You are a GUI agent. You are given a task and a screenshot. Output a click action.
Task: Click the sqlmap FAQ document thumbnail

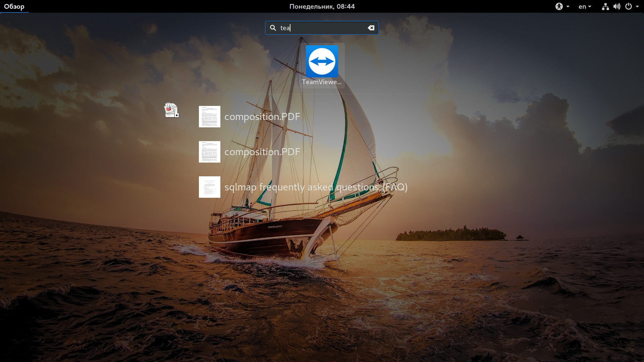pyautogui.click(x=210, y=187)
